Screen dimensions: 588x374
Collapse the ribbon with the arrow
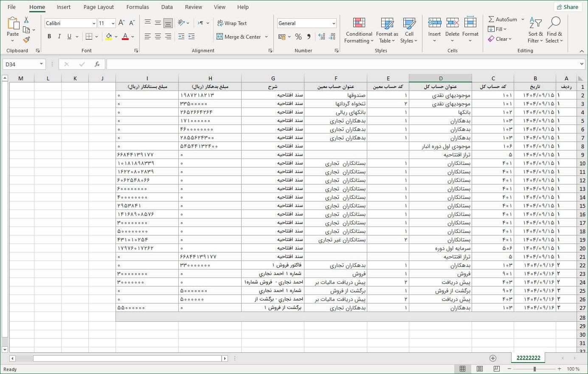click(x=582, y=51)
